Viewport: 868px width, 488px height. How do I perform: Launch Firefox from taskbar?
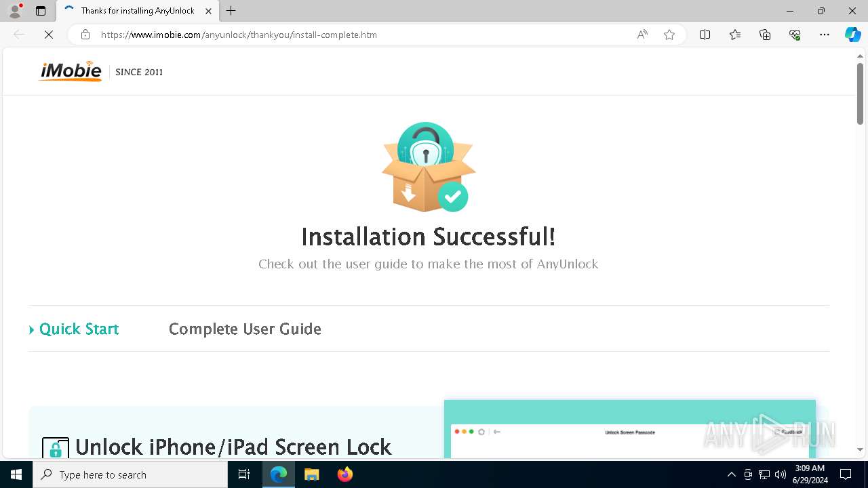tap(345, 474)
